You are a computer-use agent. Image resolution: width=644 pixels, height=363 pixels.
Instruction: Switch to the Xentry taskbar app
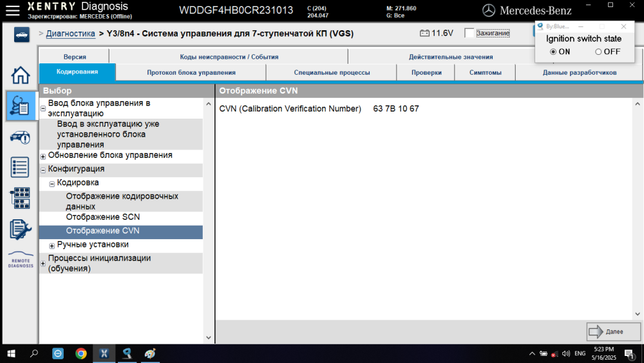(x=104, y=353)
